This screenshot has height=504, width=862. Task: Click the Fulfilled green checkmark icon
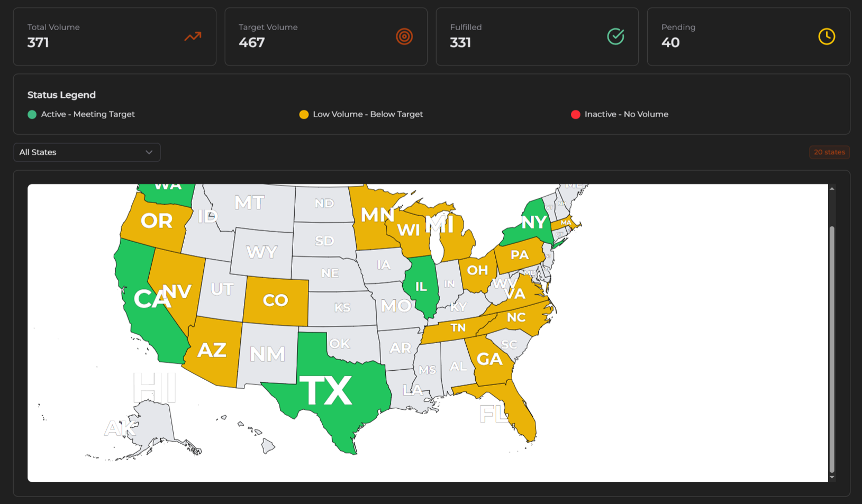[x=615, y=36]
